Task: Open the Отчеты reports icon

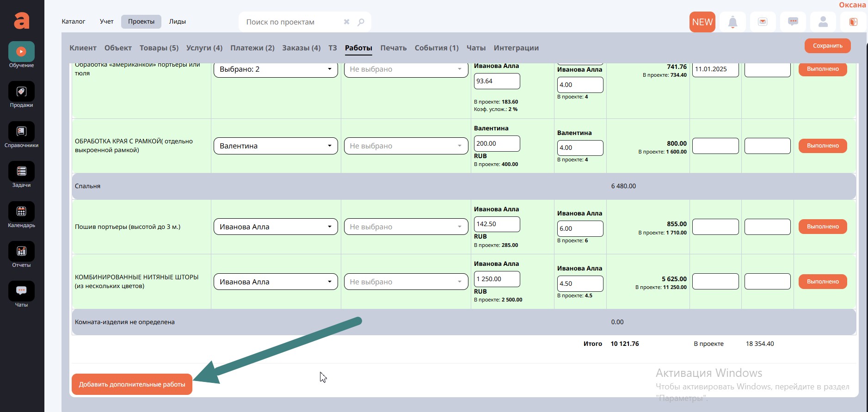Action: [x=21, y=252]
